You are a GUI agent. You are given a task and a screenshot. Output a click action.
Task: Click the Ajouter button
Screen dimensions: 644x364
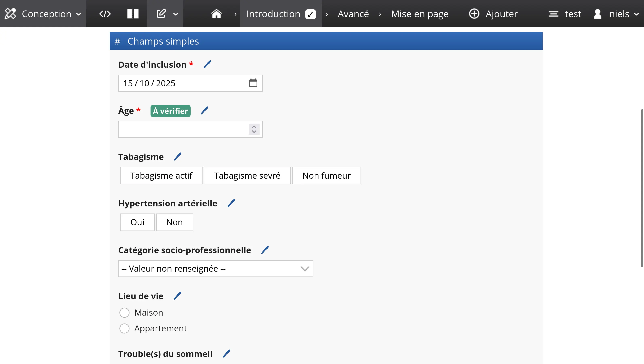point(493,14)
